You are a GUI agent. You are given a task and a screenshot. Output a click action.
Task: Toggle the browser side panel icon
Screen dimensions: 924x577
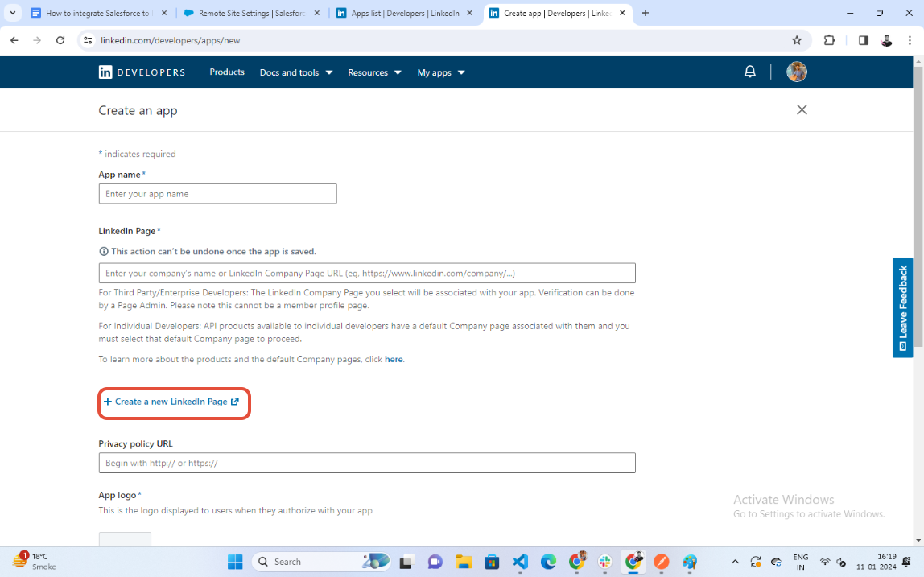pos(864,40)
